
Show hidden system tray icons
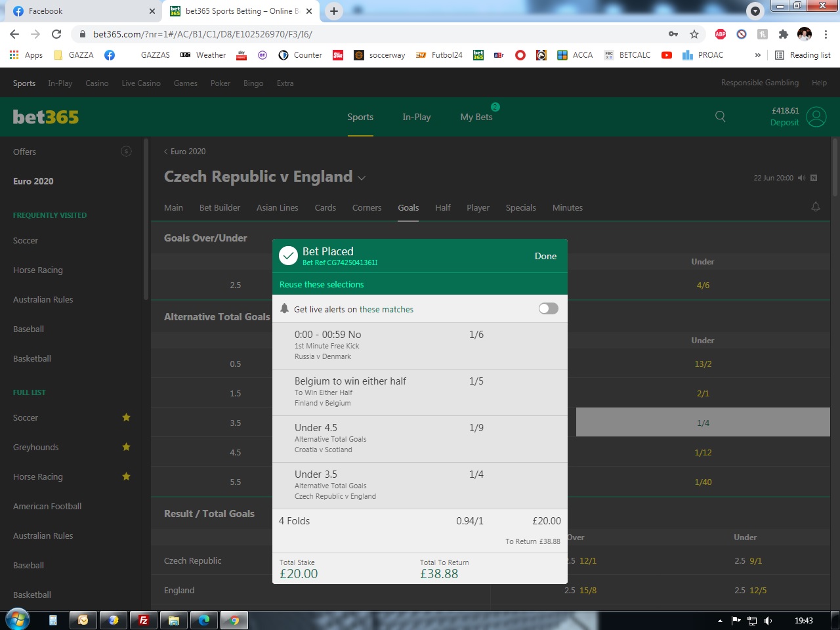720,620
